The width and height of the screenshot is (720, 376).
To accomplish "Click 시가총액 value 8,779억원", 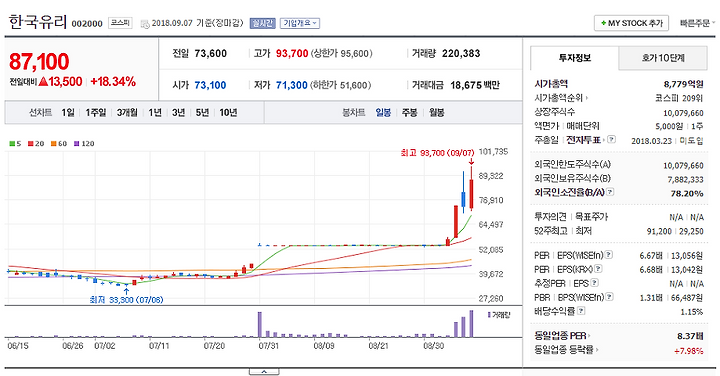I will [x=683, y=84].
